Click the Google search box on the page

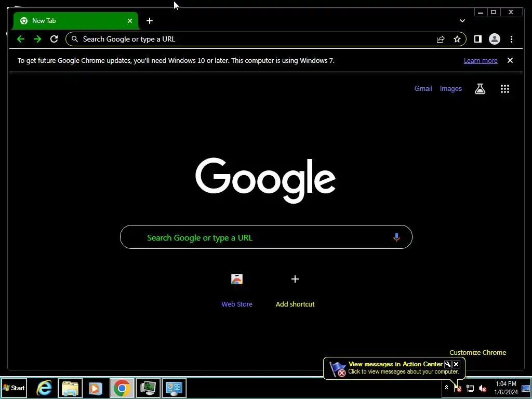(266, 237)
